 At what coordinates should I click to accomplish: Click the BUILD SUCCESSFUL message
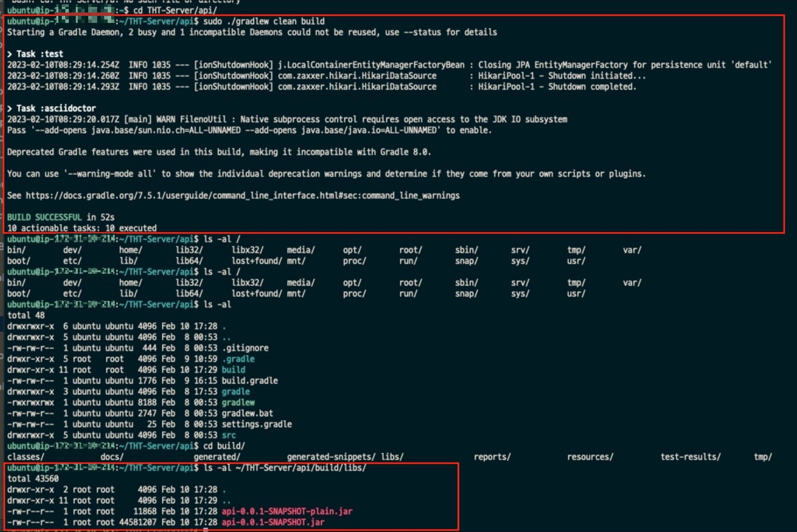(x=44, y=217)
